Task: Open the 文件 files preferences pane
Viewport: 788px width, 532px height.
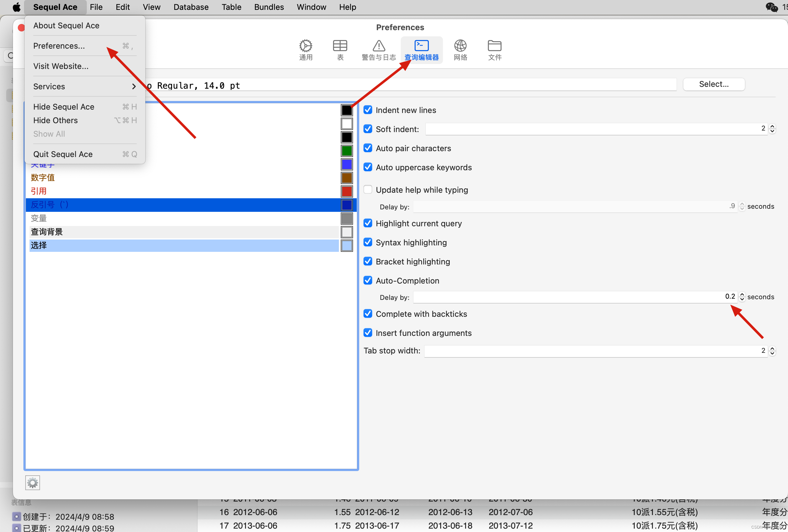Action: click(494, 50)
